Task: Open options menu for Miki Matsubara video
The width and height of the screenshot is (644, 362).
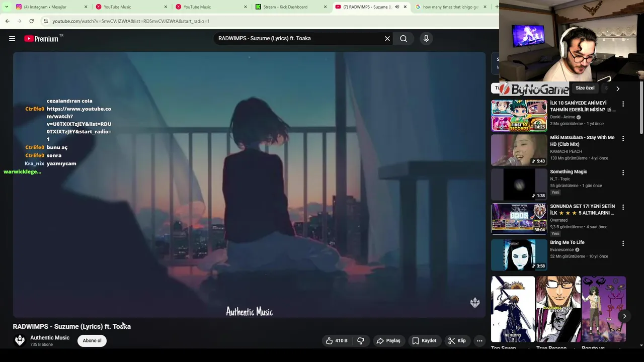Action: (623, 138)
